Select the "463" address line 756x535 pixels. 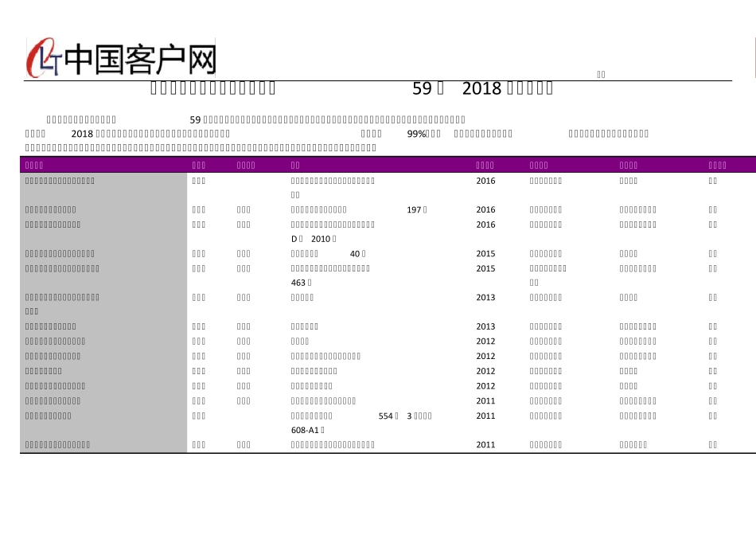(302, 283)
